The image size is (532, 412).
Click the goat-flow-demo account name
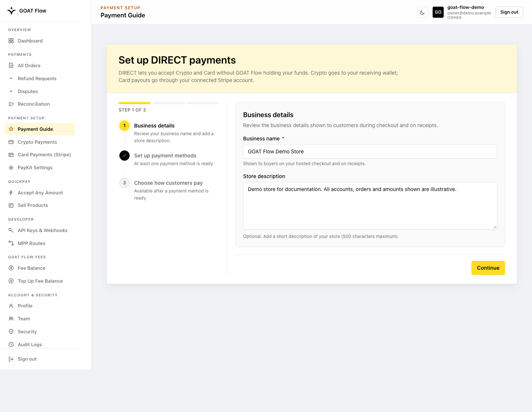pos(465,7)
